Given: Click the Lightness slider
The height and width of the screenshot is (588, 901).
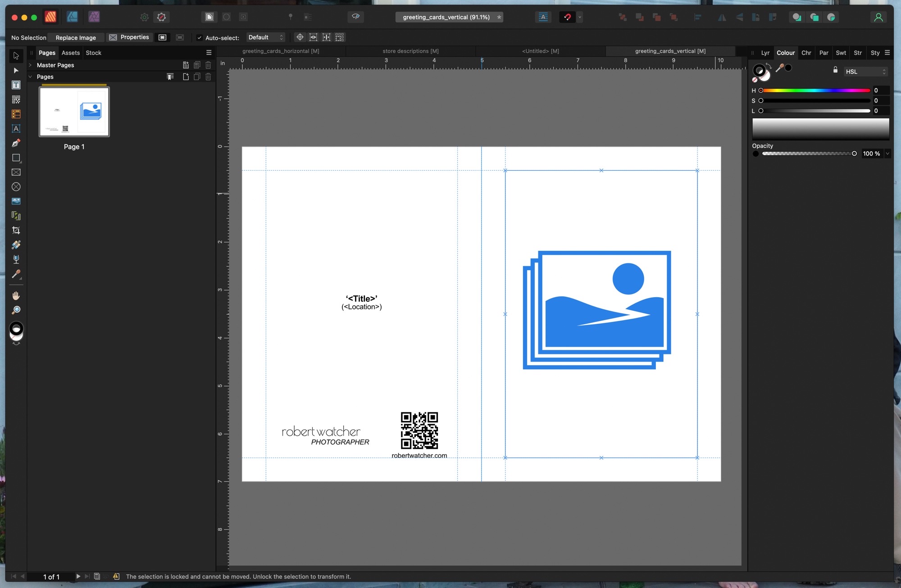Looking at the screenshot, I should [x=815, y=111].
